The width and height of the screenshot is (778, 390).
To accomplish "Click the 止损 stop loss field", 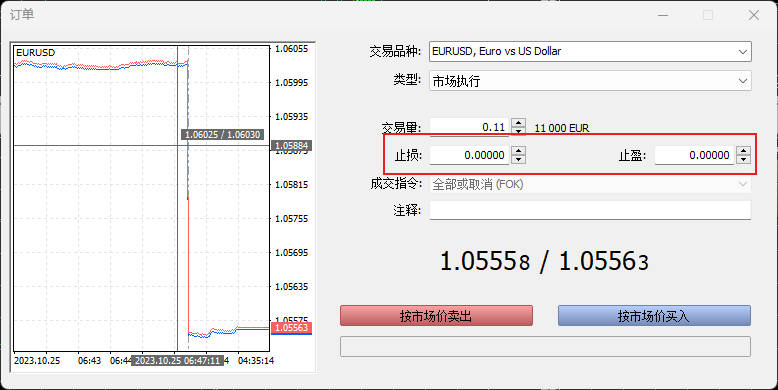I will pyautogui.click(x=469, y=155).
